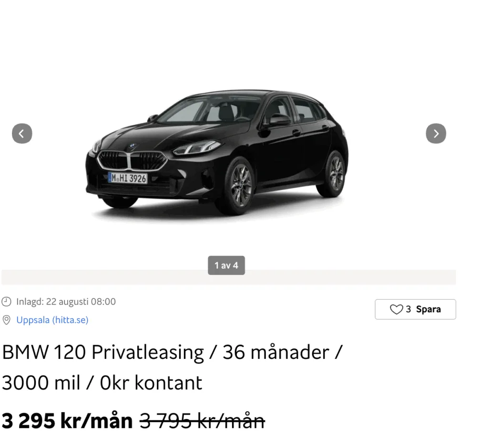Screen dimensions: 488x448
Task: Click the BMW license plate in photo
Action: [x=128, y=178]
